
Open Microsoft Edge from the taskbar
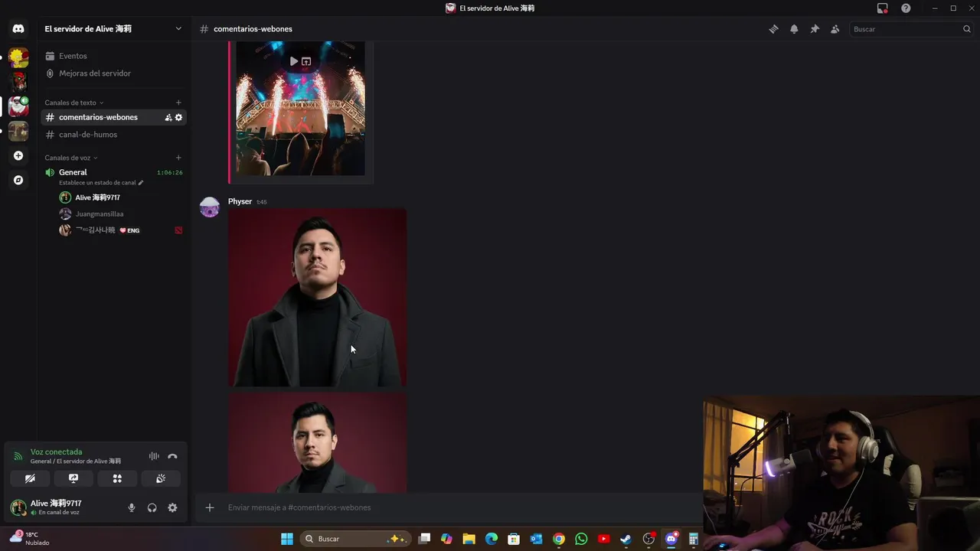(x=492, y=539)
